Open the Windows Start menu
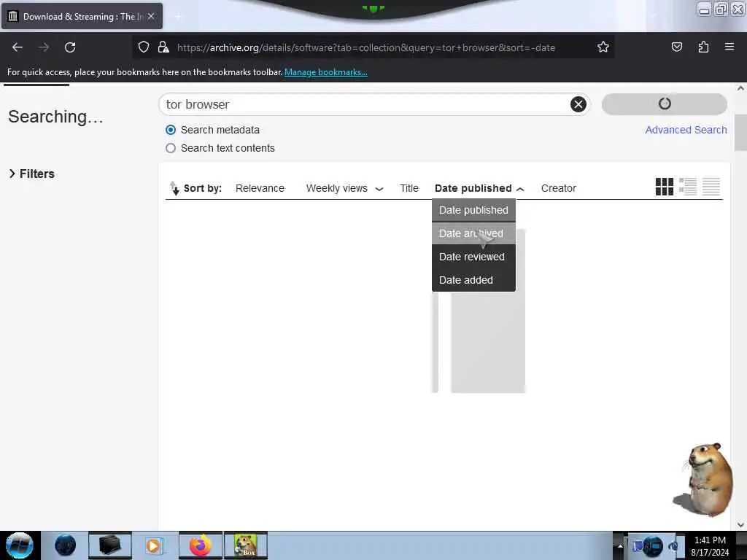The height and width of the screenshot is (560, 747). click(20, 545)
